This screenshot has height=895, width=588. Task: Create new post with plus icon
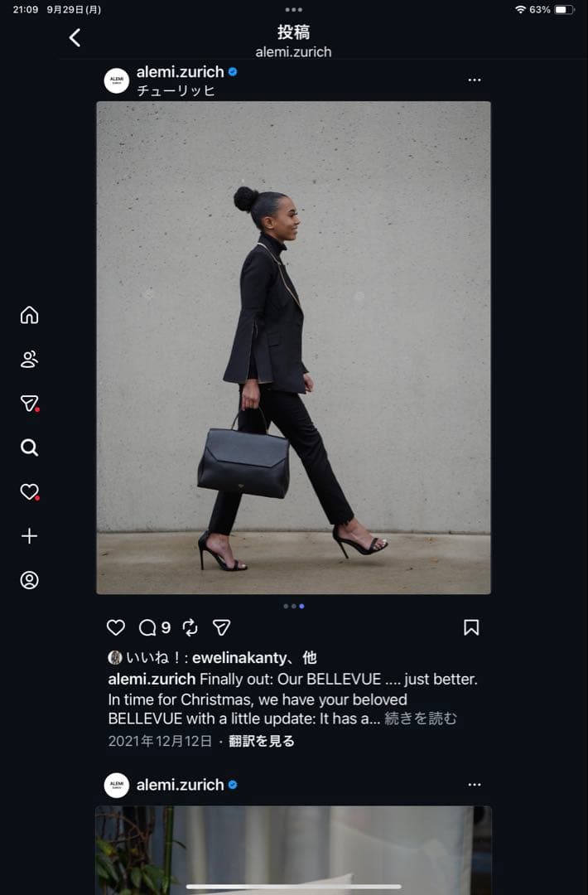(x=29, y=536)
